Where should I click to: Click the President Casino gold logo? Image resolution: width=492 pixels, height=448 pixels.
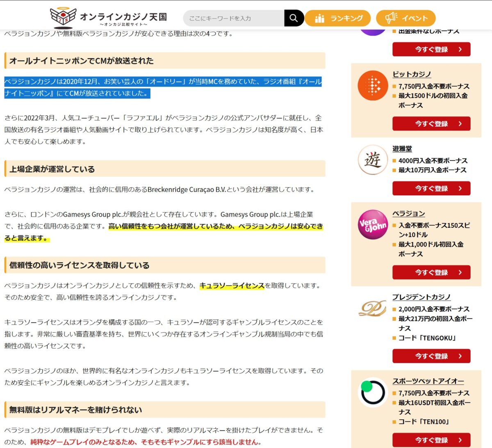[372, 309]
